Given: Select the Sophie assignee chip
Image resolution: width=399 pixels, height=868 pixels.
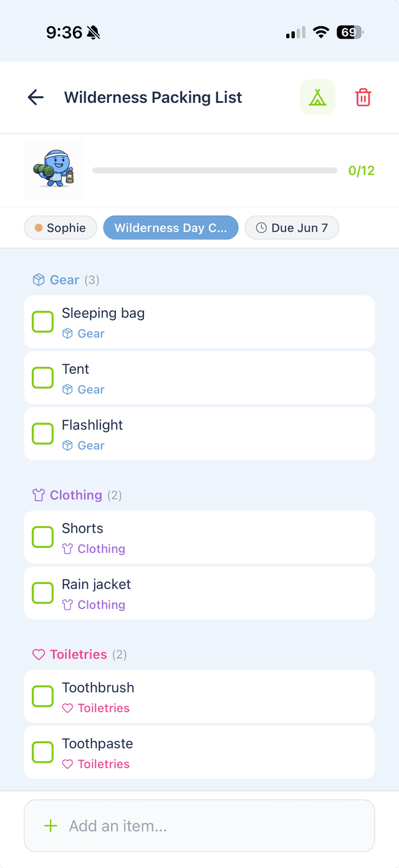Looking at the screenshot, I should (60, 227).
